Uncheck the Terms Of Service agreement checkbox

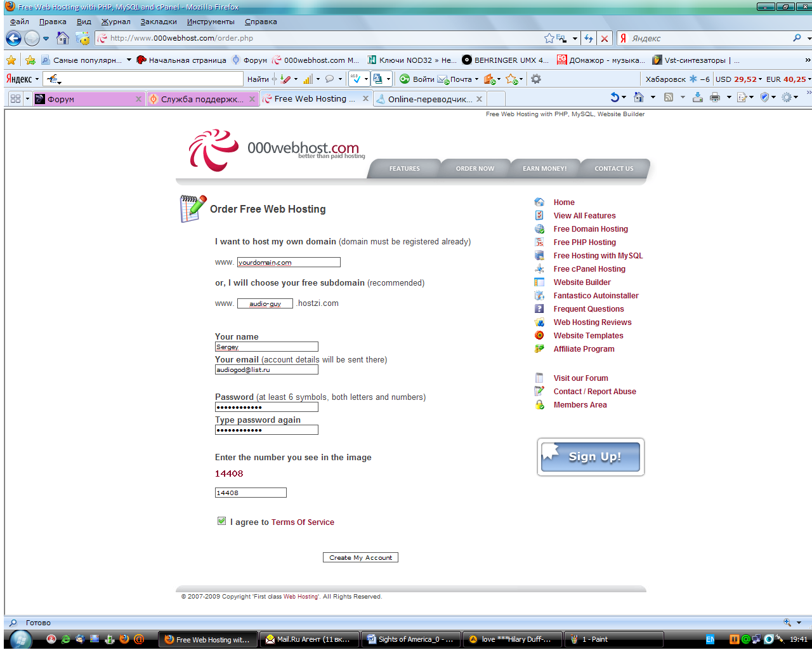pyautogui.click(x=221, y=521)
